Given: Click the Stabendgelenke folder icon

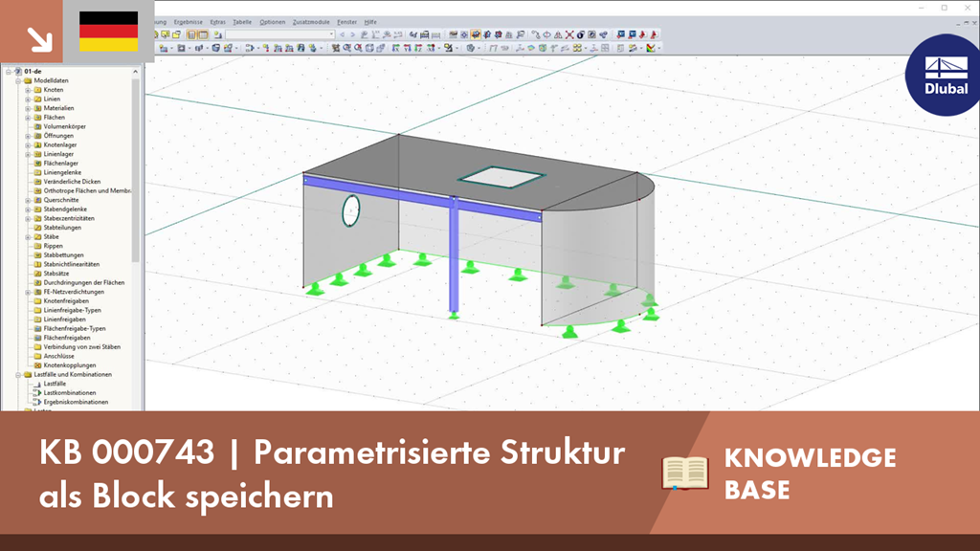Looking at the screenshot, I should click(37, 209).
